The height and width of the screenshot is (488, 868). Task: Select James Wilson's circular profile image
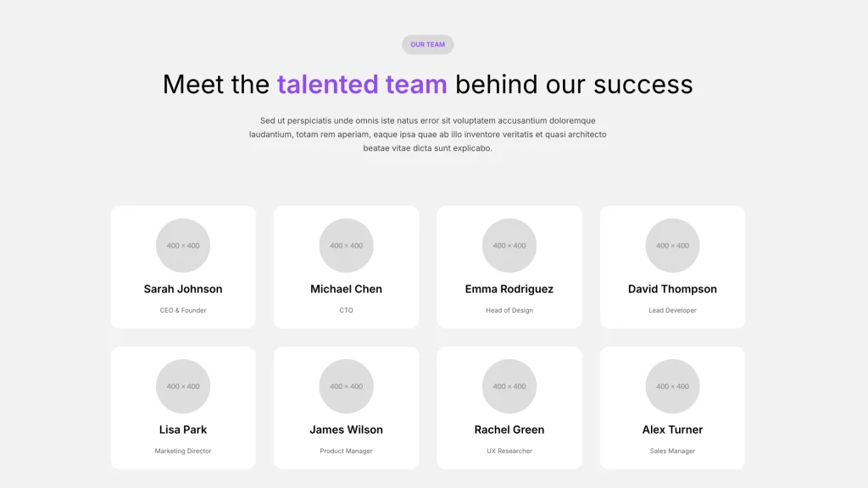(x=346, y=386)
